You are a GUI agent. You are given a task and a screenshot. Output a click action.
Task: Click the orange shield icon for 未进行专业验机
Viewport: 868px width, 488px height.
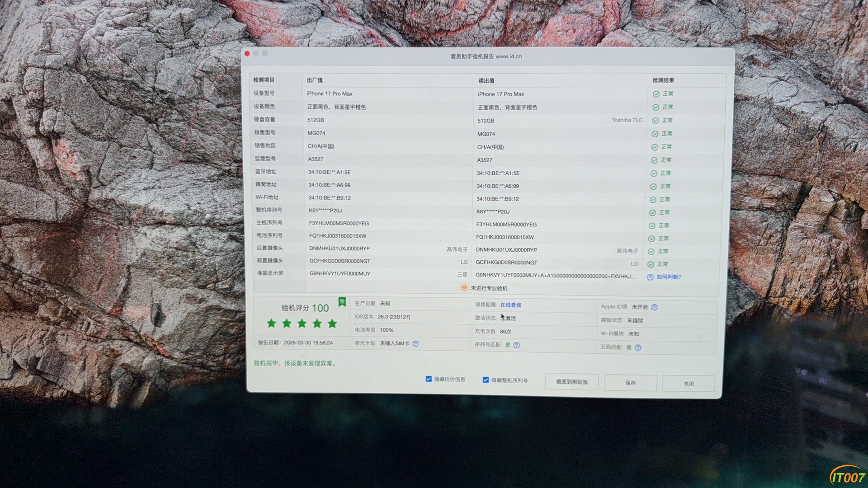464,288
